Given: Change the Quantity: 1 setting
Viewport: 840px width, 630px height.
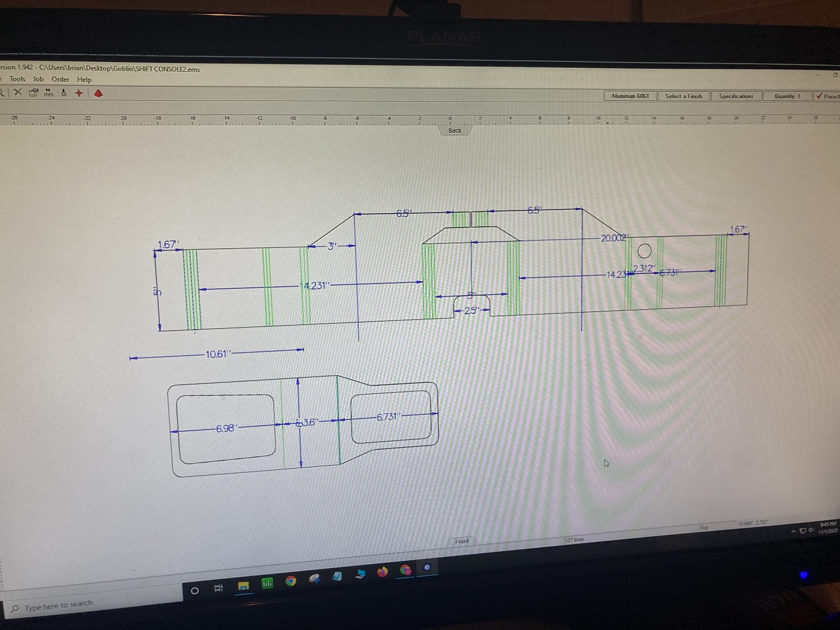Looking at the screenshot, I should pyautogui.click(x=787, y=96).
